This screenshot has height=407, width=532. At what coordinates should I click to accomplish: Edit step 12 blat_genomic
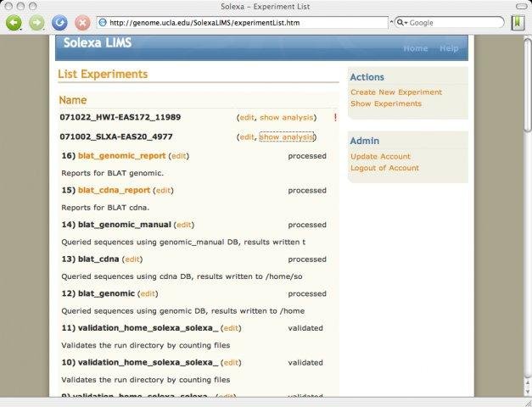pos(148,293)
